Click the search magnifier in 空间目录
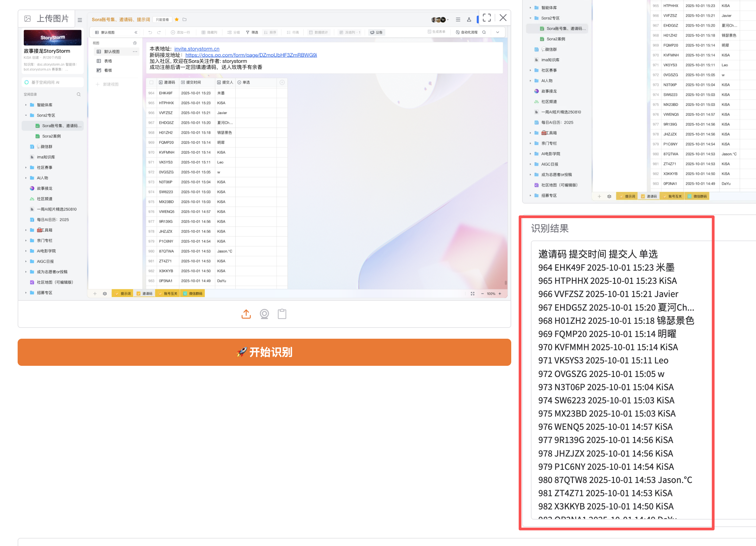The width and height of the screenshot is (756, 546). tap(79, 94)
